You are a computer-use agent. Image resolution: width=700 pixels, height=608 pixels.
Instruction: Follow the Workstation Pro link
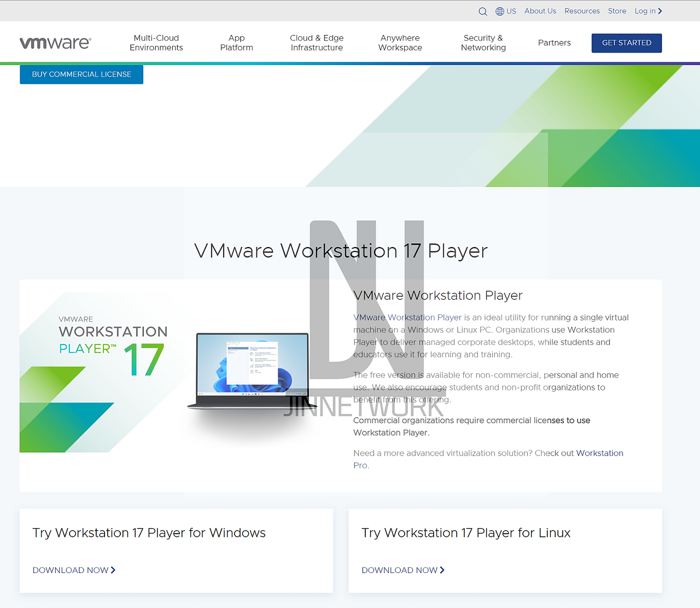coord(600,453)
